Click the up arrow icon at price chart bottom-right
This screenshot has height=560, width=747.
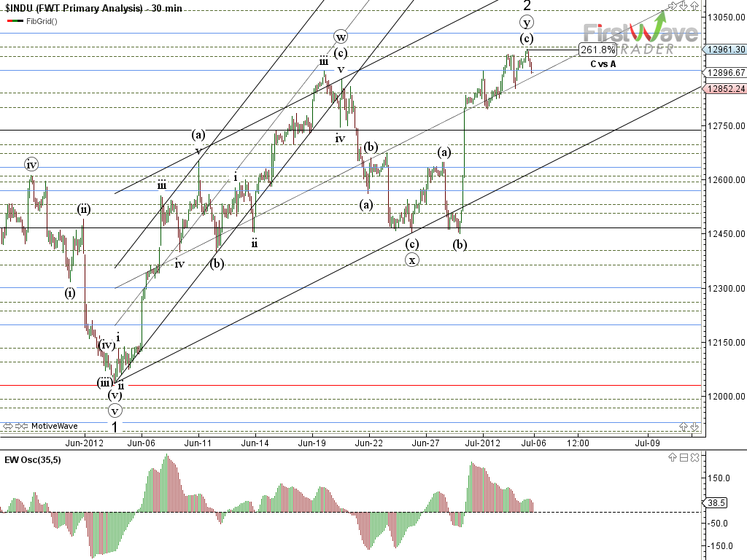[685, 426]
